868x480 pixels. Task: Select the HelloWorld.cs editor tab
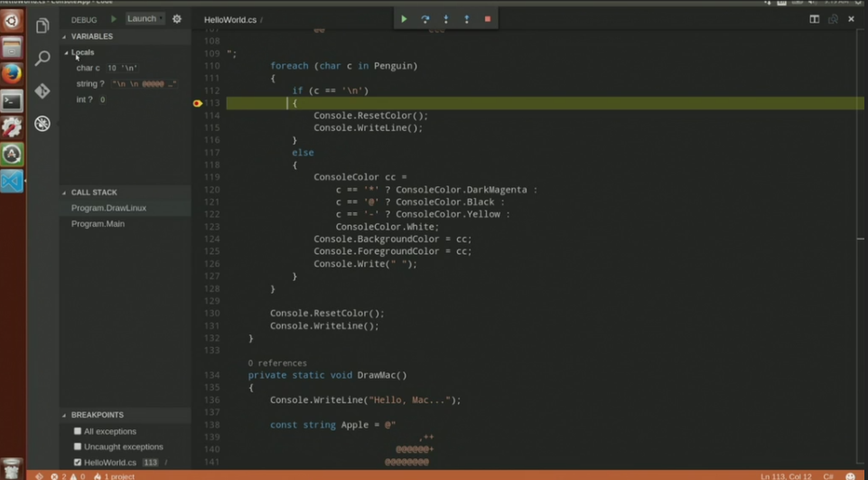point(230,19)
